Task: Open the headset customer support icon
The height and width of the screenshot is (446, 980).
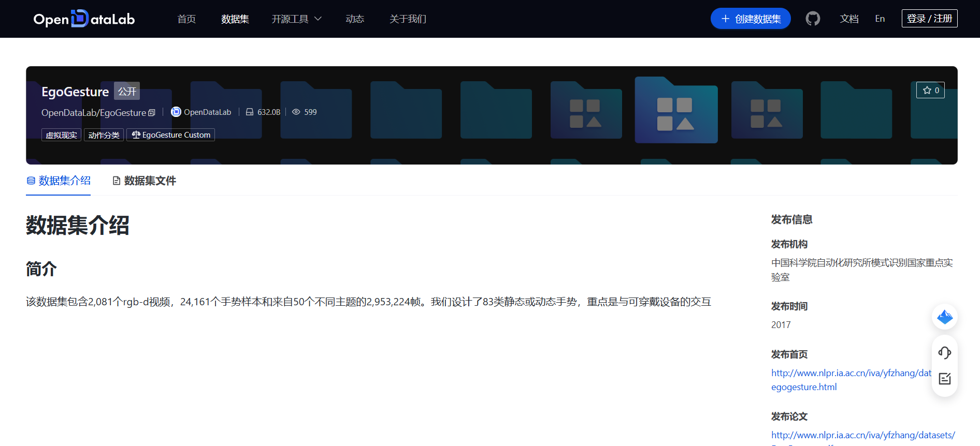Action: (945, 353)
